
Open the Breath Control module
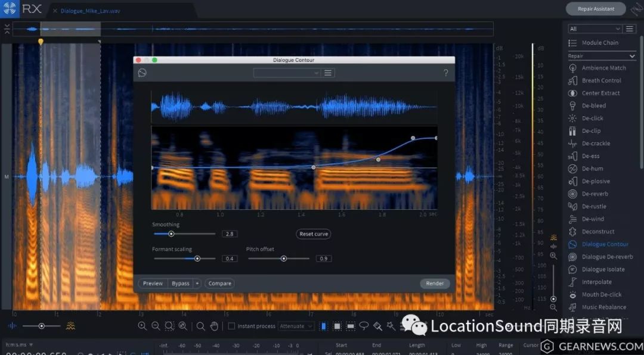coord(601,80)
